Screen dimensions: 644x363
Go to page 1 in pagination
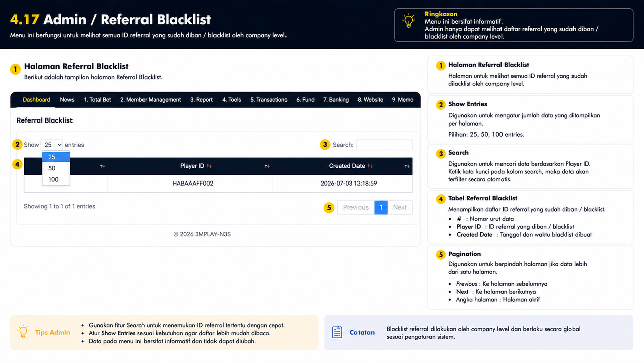point(381,207)
